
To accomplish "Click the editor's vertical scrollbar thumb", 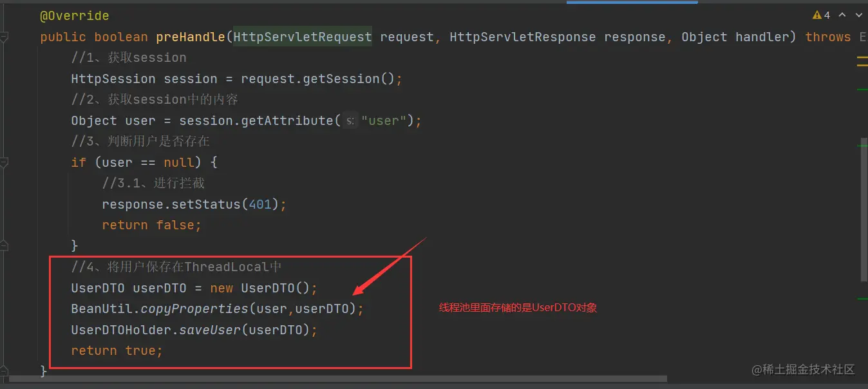I will pos(864,209).
